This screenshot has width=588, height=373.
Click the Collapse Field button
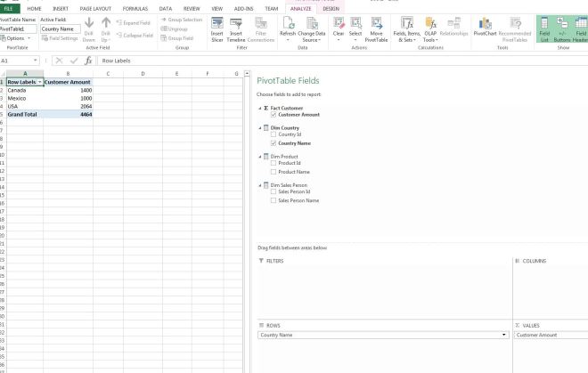pos(135,36)
